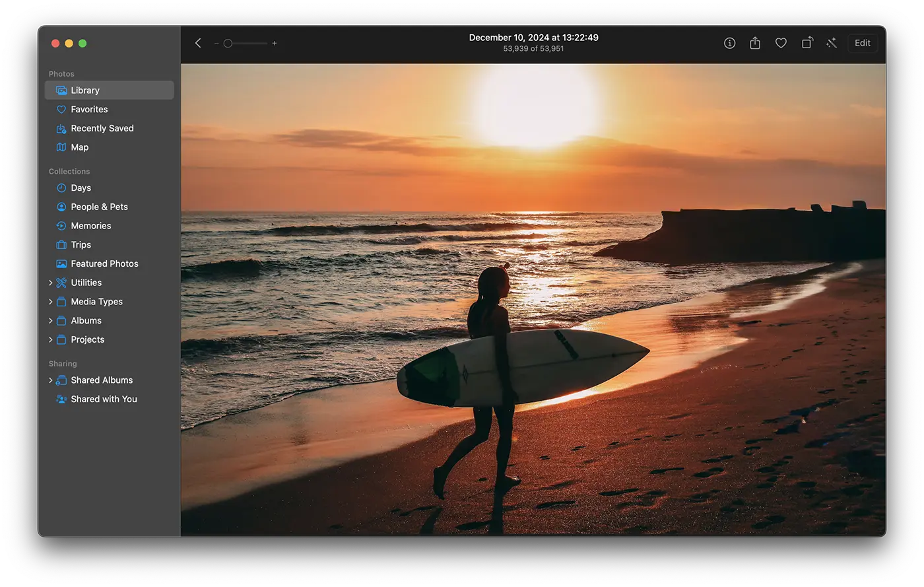This screenshot has width=924, height=587.
Task: Click the Library photo stack icon
Action: click(61, 90)
